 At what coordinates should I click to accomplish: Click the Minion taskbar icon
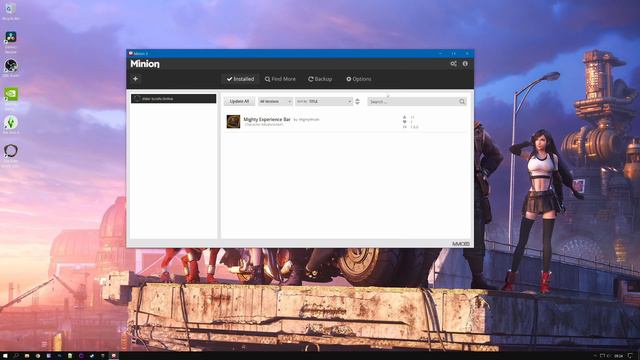[x=113, y=356]
